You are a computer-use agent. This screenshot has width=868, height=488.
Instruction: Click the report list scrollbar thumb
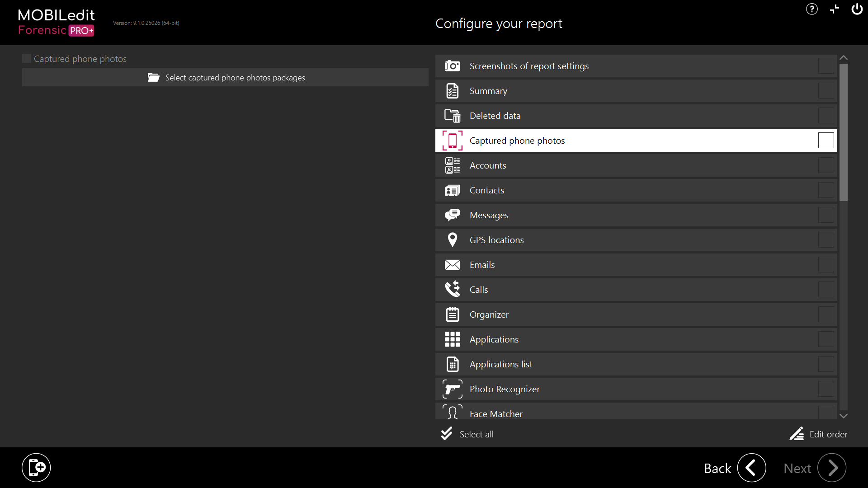(844, 132)
